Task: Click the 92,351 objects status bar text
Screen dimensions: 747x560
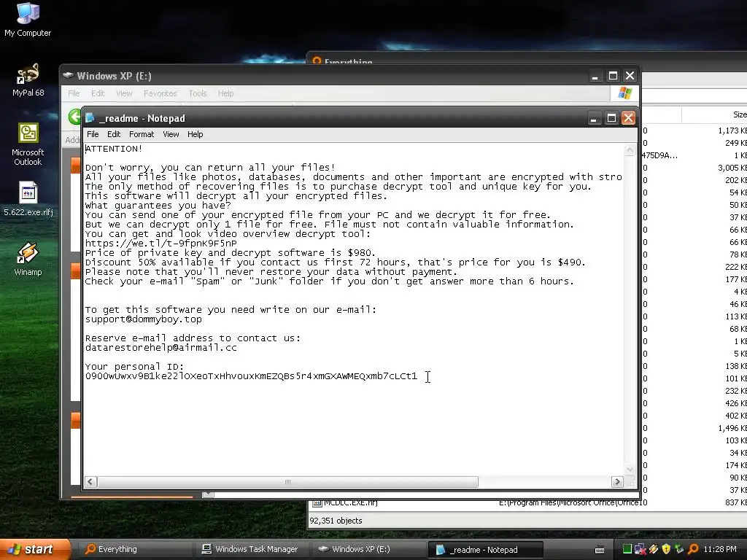Action: click(336, 521)
